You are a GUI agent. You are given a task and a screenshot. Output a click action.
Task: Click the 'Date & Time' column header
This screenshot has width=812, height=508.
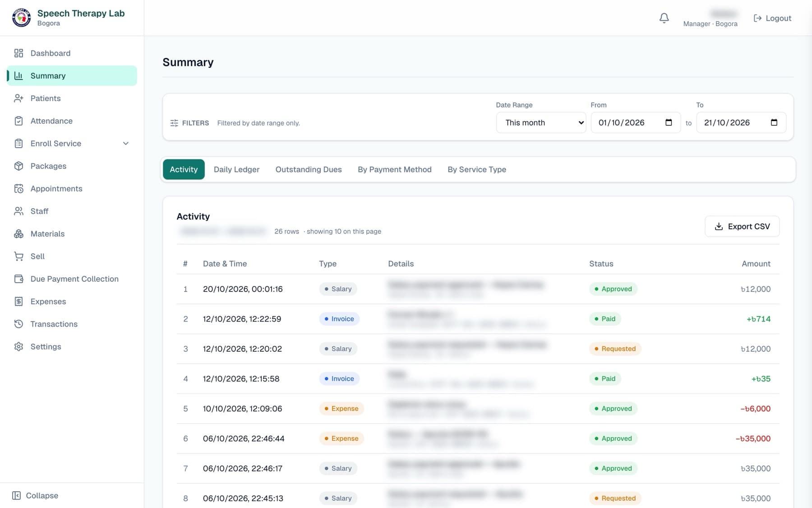coord(225,264)
